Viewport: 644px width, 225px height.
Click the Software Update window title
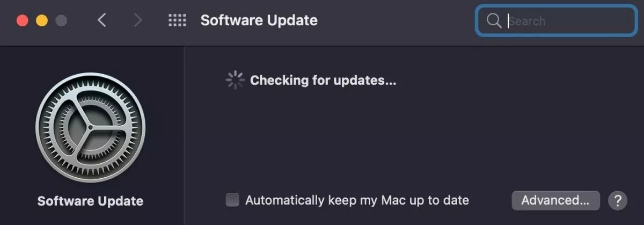(259, 20)
